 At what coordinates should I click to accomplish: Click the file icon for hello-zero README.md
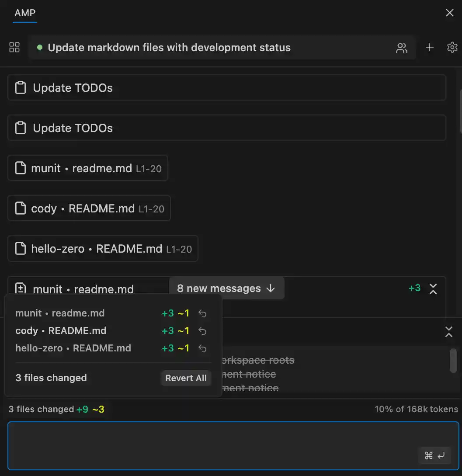coord(20,248)
